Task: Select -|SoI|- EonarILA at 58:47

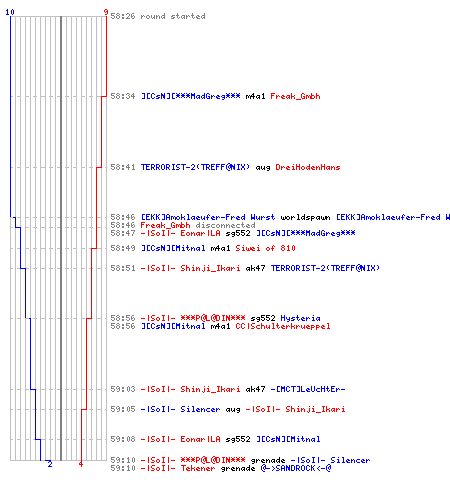Action: click(180, 233)
